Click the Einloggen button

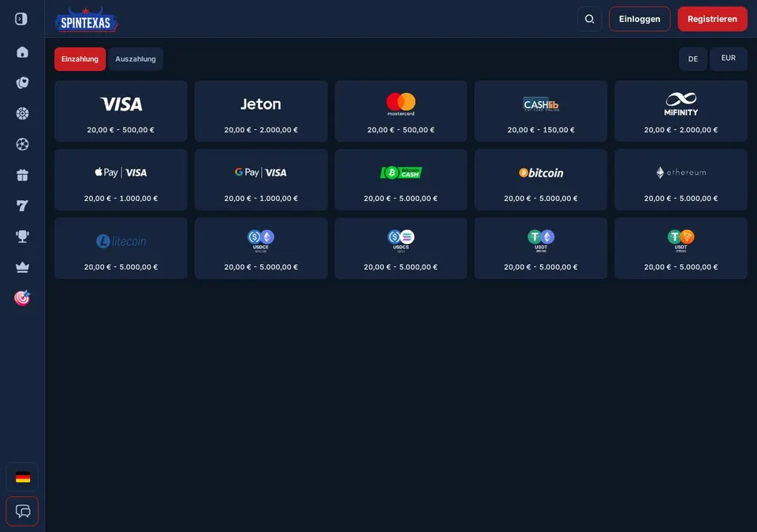[x=640, y=19]
